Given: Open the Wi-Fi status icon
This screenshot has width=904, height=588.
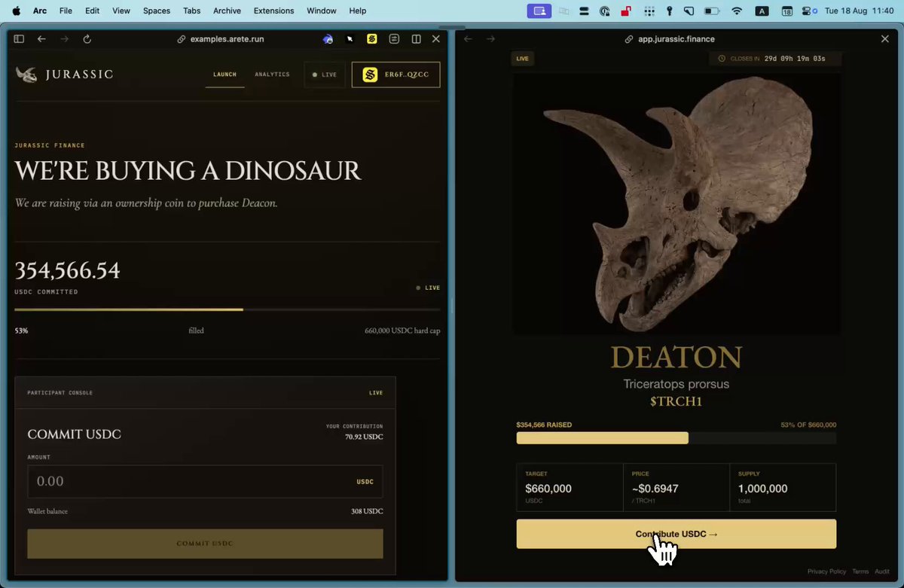Looking at the screenshot, I should coord(737,11).
